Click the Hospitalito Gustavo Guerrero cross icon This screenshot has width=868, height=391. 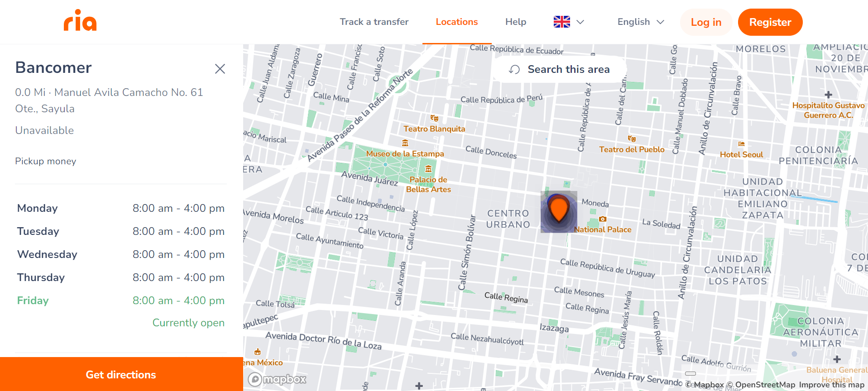point(828,95)
